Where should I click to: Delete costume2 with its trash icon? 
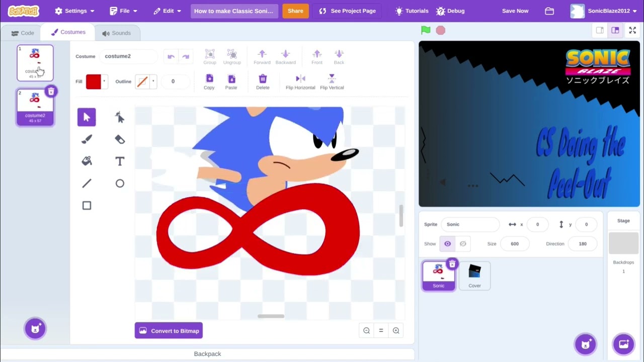pos(51,92)
